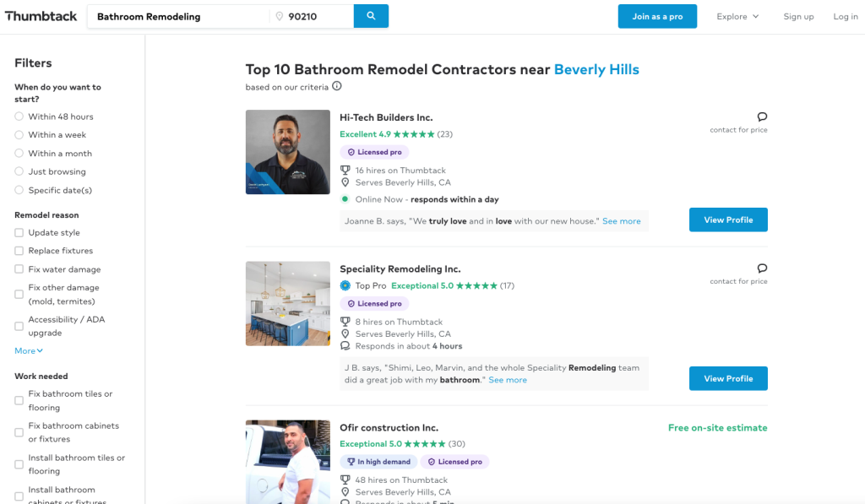Open the Speciality Remodeling Inc. name
Image resolution: width=865 pixels, height=504 pixels.
(400, 269)
